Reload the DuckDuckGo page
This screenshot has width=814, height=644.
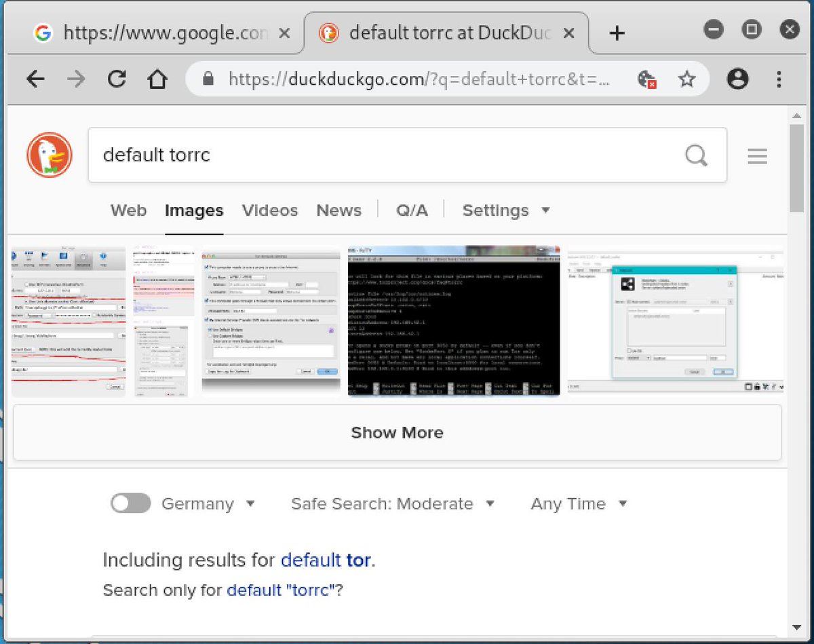pyautogui.click(x=117, y=79)
